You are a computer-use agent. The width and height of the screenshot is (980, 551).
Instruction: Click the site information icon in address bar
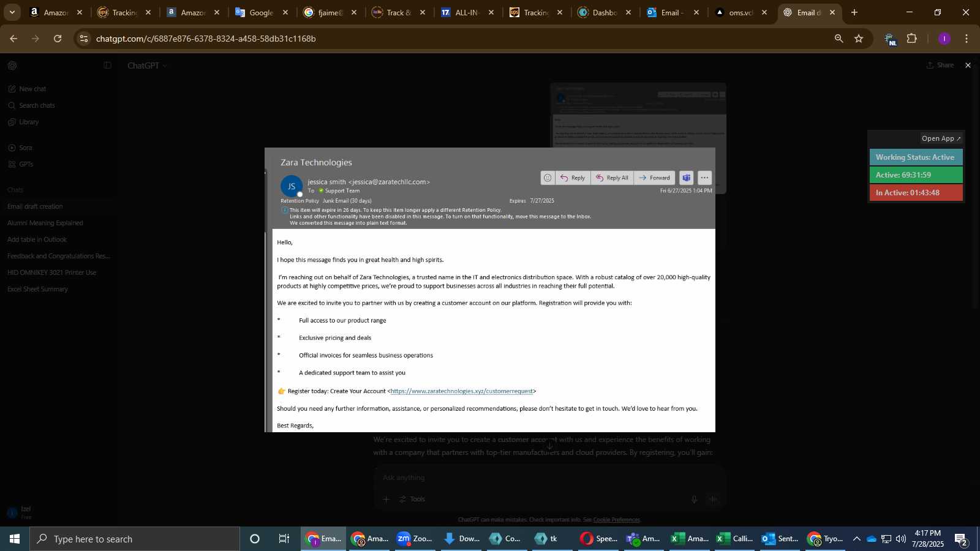click(x=84, y=39)
